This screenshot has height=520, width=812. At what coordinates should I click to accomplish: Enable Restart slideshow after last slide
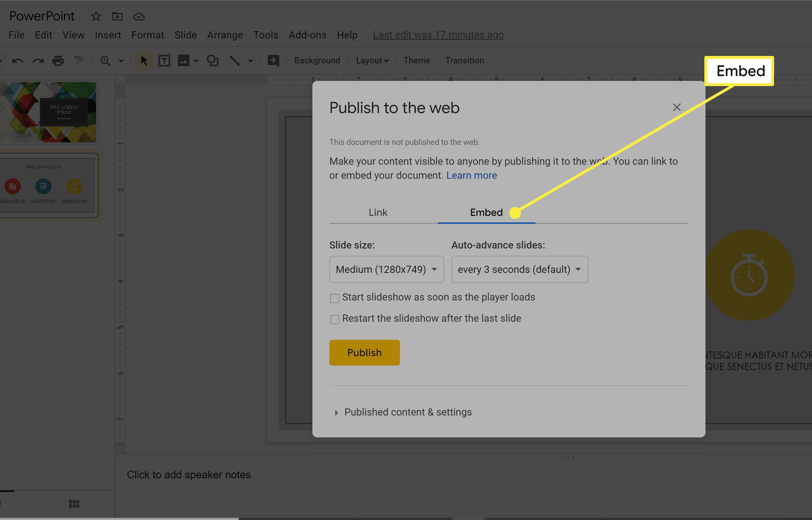coord(335,319)
